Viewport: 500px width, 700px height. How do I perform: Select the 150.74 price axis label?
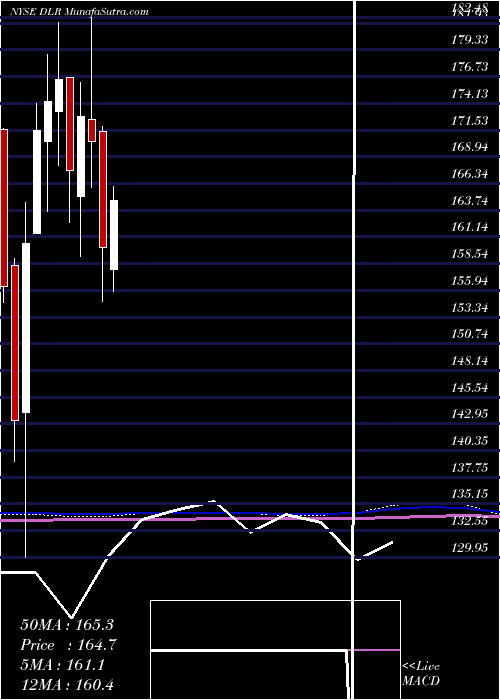(x=468, y=334)
